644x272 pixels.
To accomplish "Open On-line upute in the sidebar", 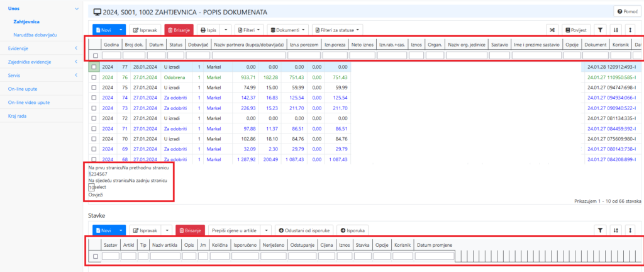I will (23, 89).
